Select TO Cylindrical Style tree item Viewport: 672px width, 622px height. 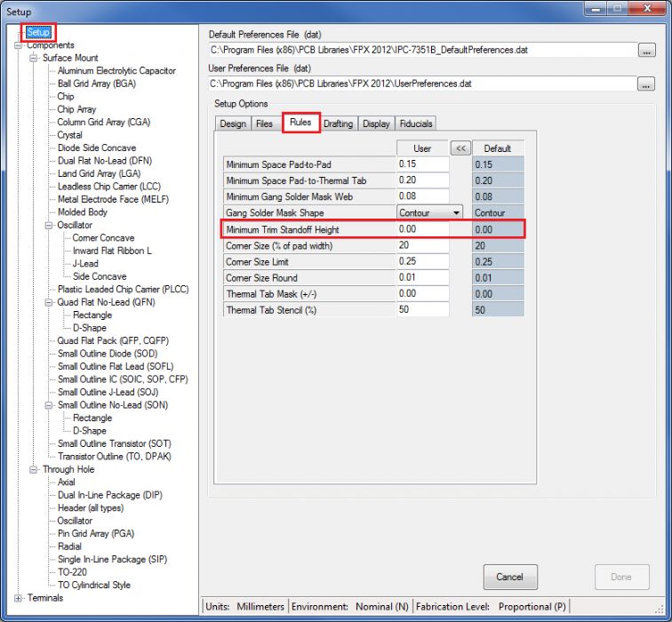(94, 585)
